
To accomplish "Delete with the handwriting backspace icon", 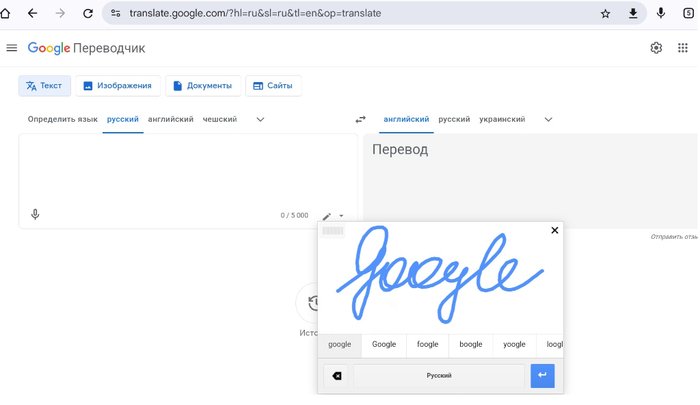I will (x=337, y=376).
